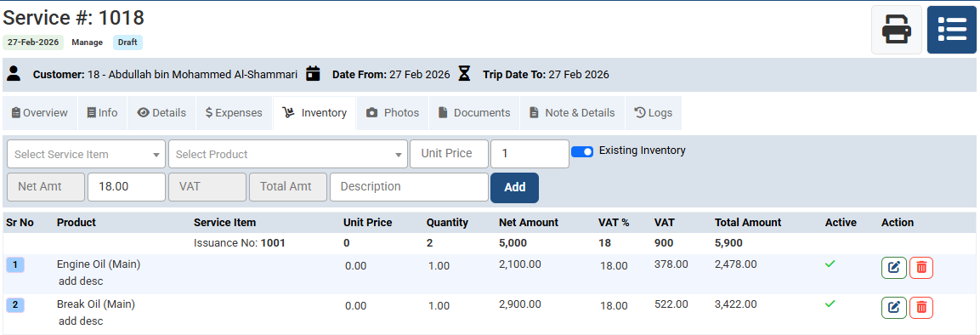This screenshot has width=980, height=335.
Task: Click the 'Issuance No: 1001' row text
Action: click(x=240, y=243)
